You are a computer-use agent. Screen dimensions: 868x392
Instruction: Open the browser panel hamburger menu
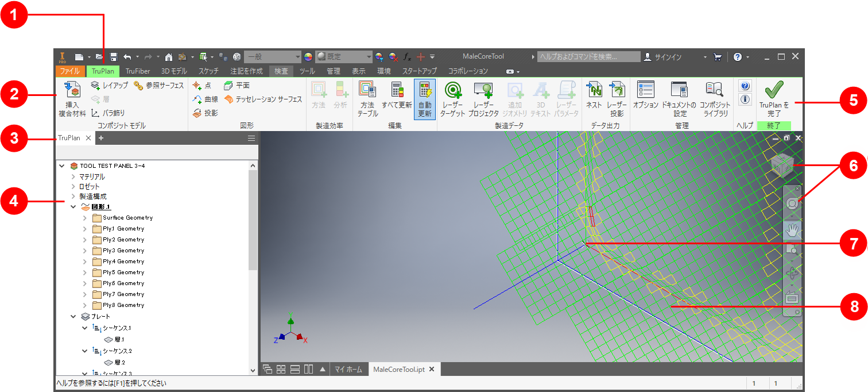coord(251,138)
